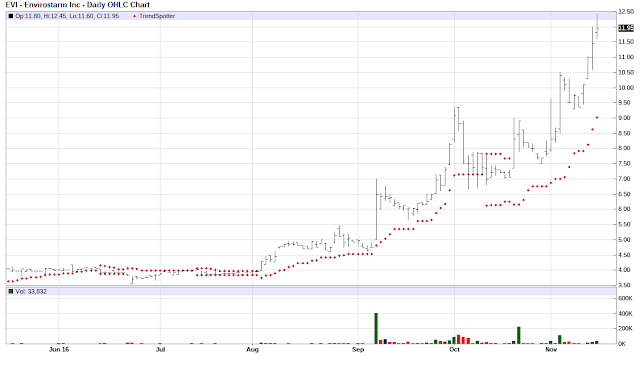Click the 'Sep' date axis label
Image resolution: width=640 pixels, height=367 pixels.
pyautogui.click(x=358, y=349)
